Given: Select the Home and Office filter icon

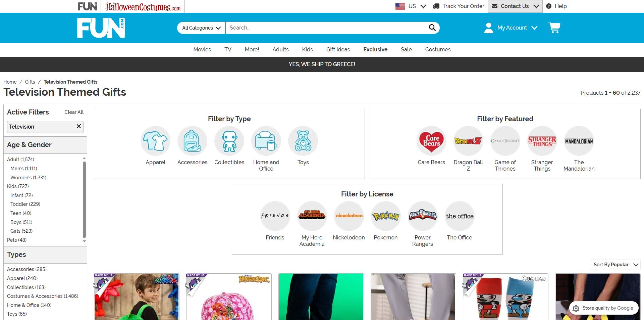Looking at the screenshot, I should pos(266,141).
